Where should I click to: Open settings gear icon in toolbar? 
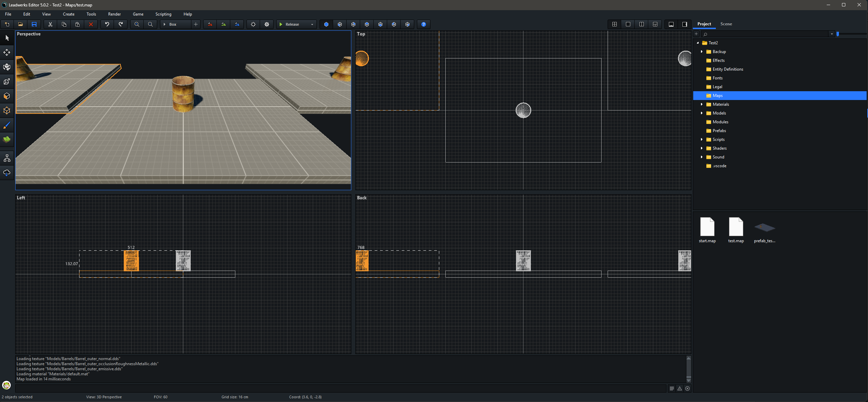coord(267,24)
